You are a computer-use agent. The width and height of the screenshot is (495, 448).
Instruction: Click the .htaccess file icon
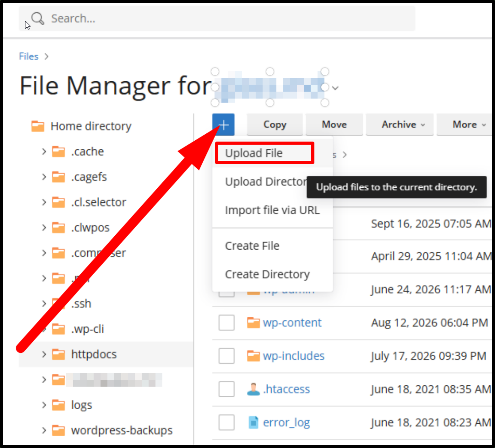[x=253, y=389]
